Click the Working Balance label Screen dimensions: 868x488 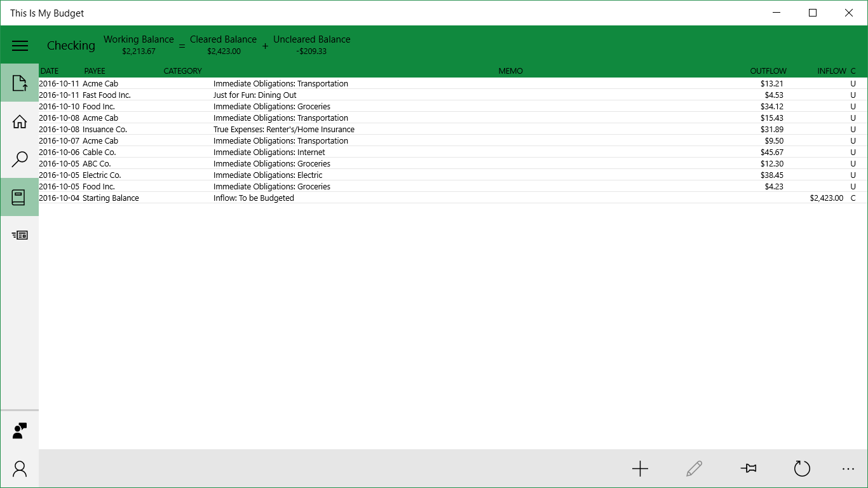coord(139,39)
